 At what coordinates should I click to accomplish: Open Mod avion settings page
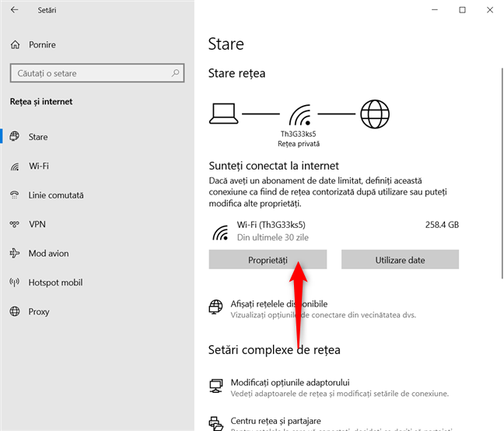point(48,254)
